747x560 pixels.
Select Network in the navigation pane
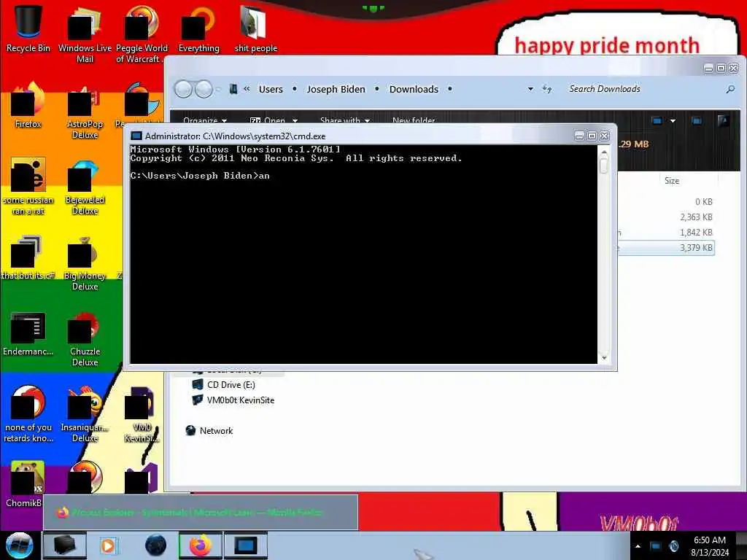209,430
